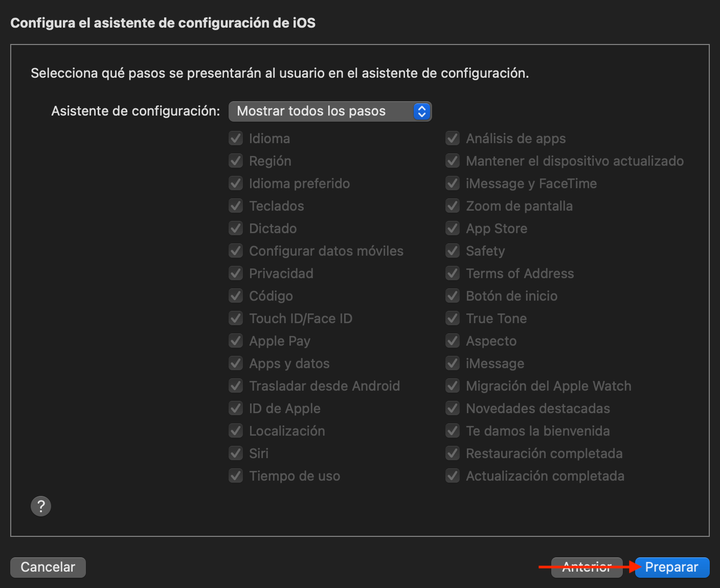The image size is (720, 588).
Task: Open the Asistente de configuración dropdown
Action: tap(330, 111)
